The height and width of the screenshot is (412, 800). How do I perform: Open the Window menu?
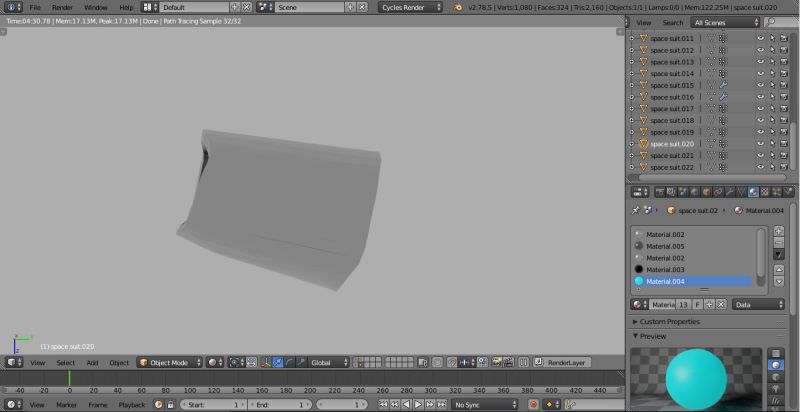point(95,7)
